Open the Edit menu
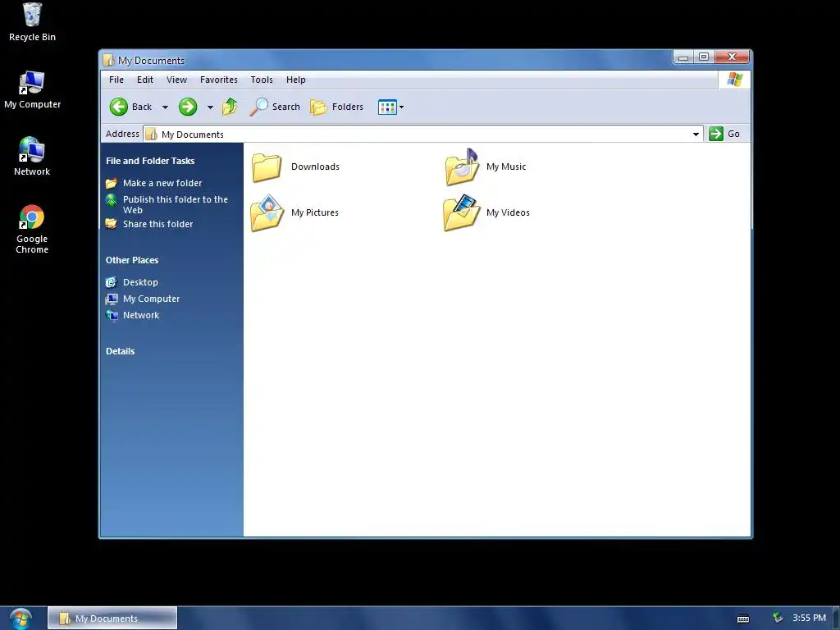Viewport: 840px width, 630px height. pos(144,80)
